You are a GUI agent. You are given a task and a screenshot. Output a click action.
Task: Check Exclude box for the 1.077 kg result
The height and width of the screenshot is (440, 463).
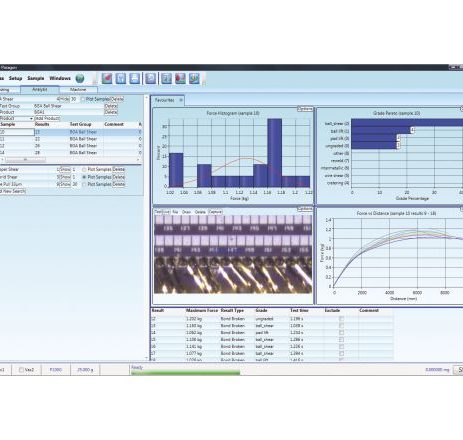tap(341, 353)
